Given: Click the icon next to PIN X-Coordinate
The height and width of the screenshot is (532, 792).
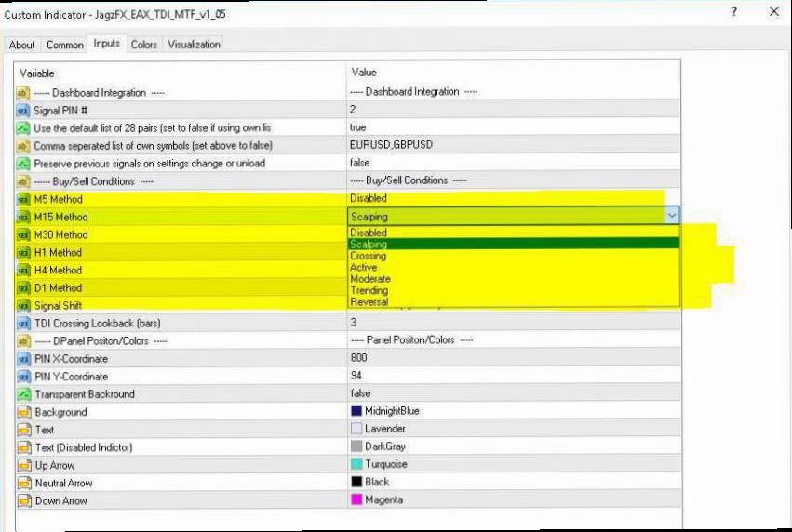Looking at the screenshot, I should tap(23, 359).
